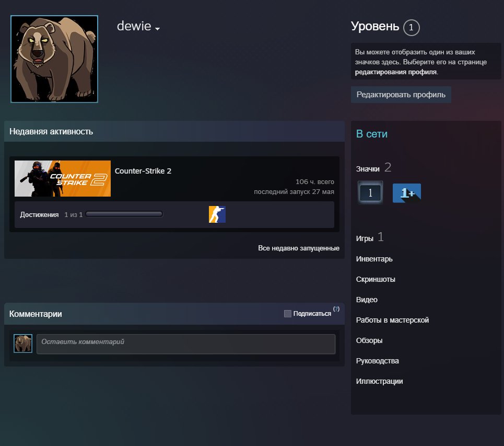
Task: Click the Оставить комментарий input field
Action: pos(186,344)
